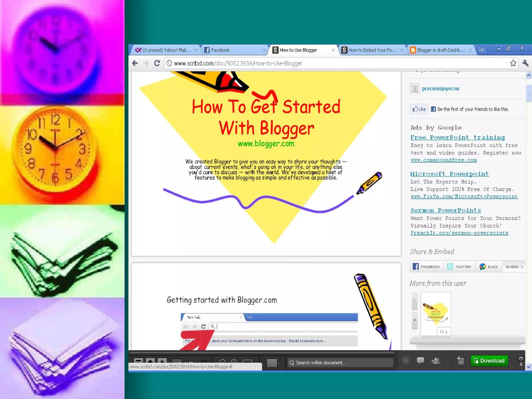Switch to Blogger in draft Dashboard tab
This screenshot has width=532, height=399.
coord(440,50)
